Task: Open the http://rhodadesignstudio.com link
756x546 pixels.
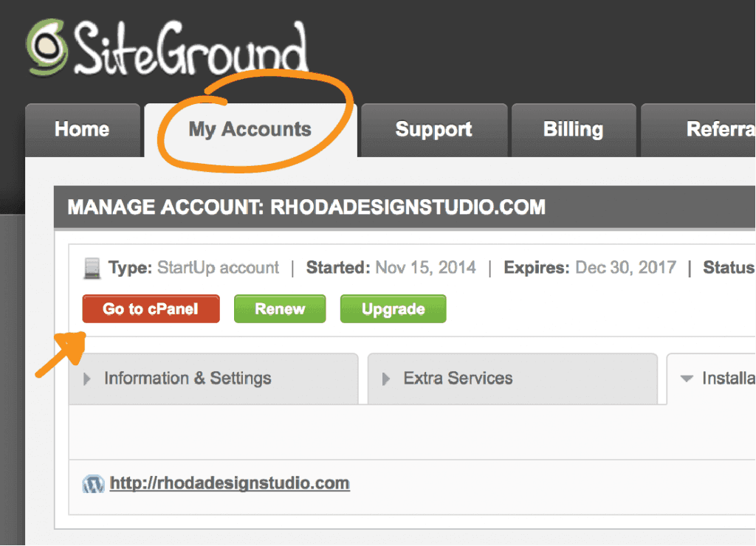Action: 230,483
